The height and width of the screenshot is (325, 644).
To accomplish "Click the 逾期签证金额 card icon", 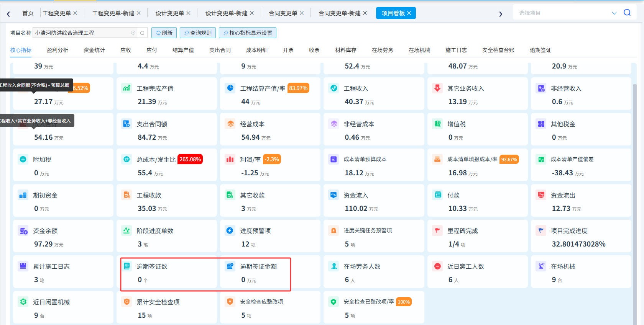I will 230,266.
